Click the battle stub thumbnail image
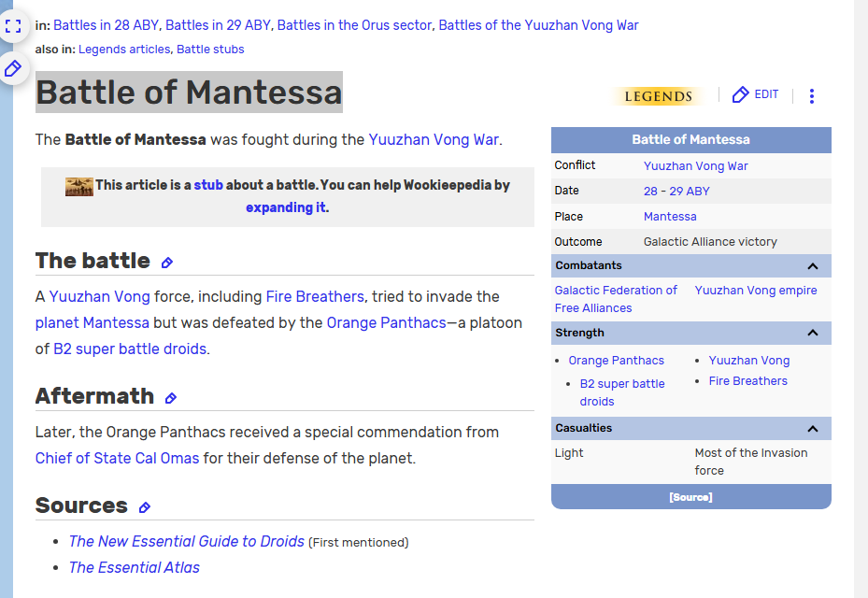The image size is (868, 598). click(79, 187)
